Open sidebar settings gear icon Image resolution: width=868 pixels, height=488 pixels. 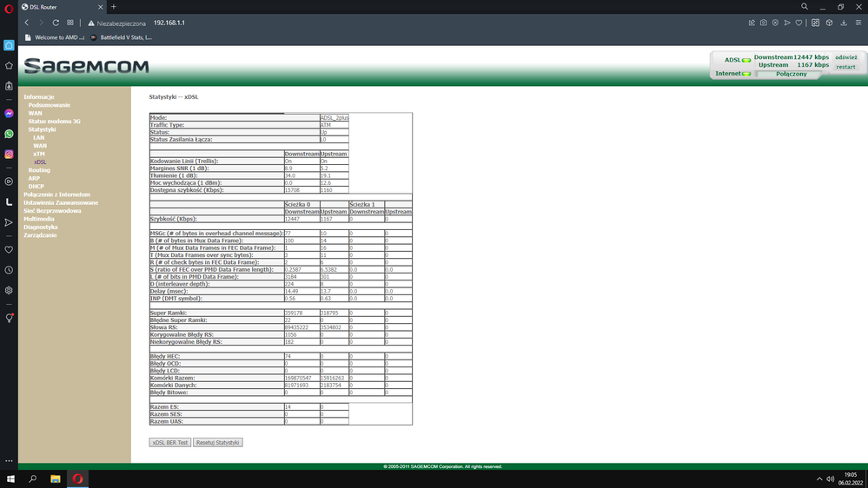(9, 291)
